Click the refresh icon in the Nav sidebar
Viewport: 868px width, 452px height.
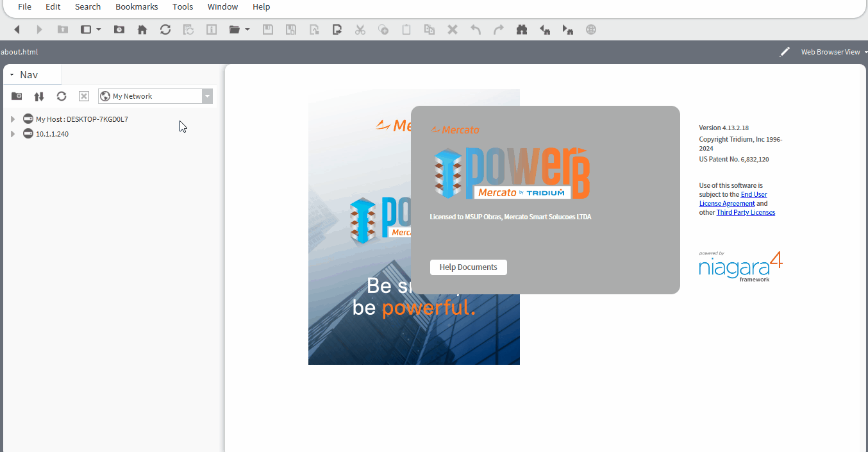coord(62,96)
